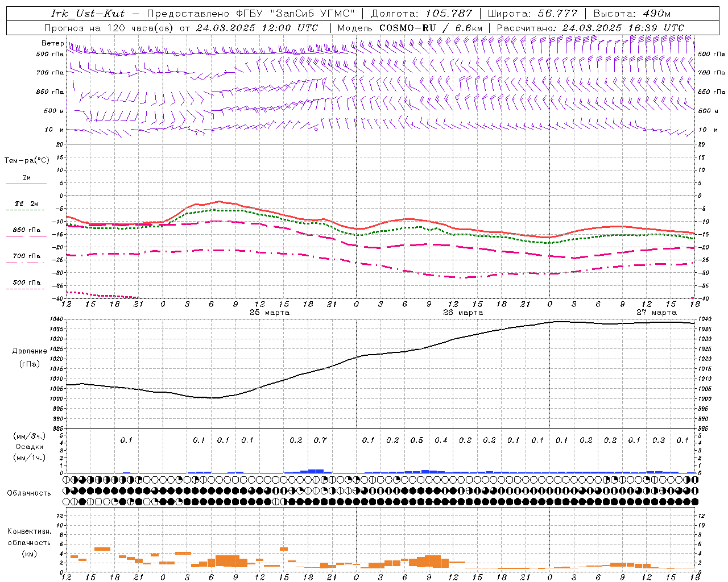728x582 pixels.
Task: Click the "25 марта" date label
Action: click(x=270, y=313)
